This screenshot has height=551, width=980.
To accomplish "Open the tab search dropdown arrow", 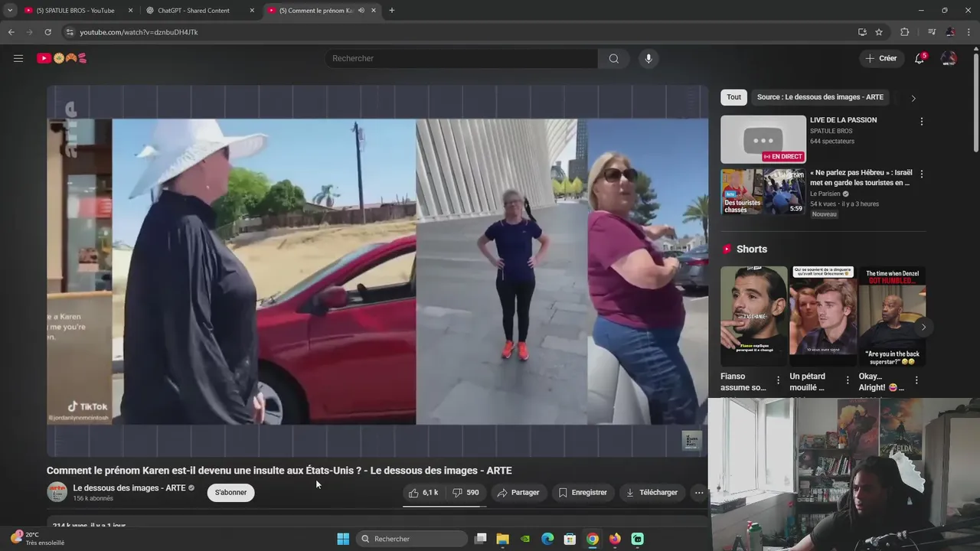I will (x=10, y=11).
